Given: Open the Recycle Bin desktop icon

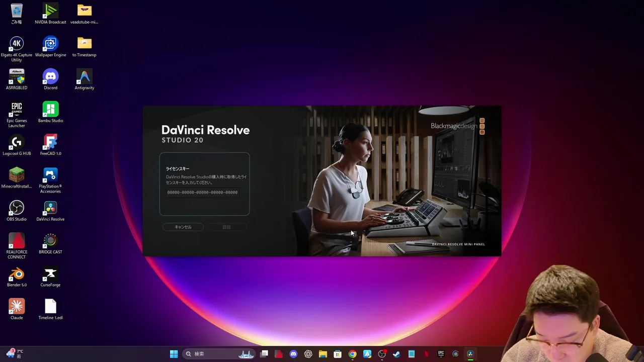Looking at the screenshot, I should (17, 14).
